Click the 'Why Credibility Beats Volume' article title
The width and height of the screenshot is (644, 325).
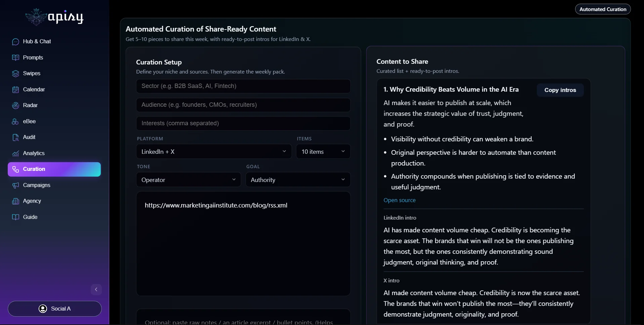(451, 89)
